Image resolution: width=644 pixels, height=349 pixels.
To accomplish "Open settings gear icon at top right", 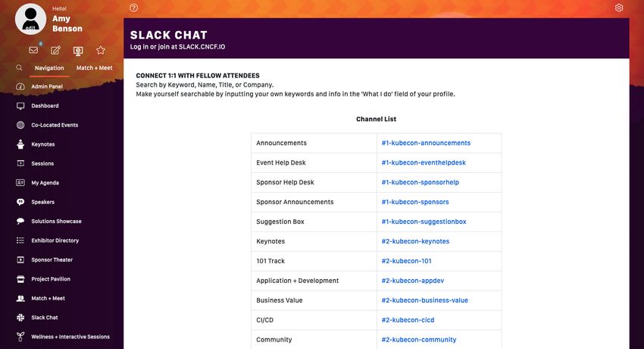I will pos(619,8).
